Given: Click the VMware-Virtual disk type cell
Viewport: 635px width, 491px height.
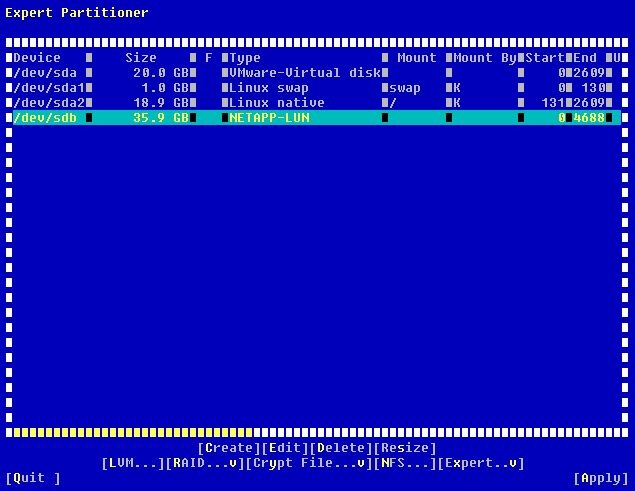Looking at the screenshot, I should tap(305, 73).
